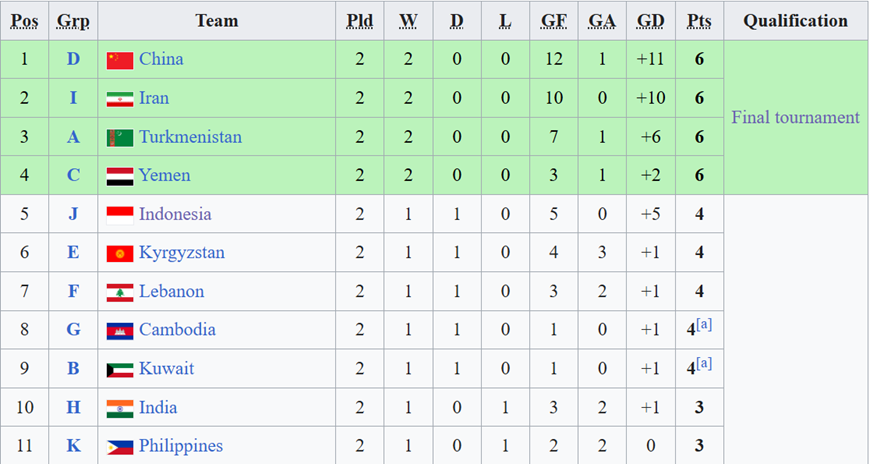Click the Pos column header

click(24, 21)
